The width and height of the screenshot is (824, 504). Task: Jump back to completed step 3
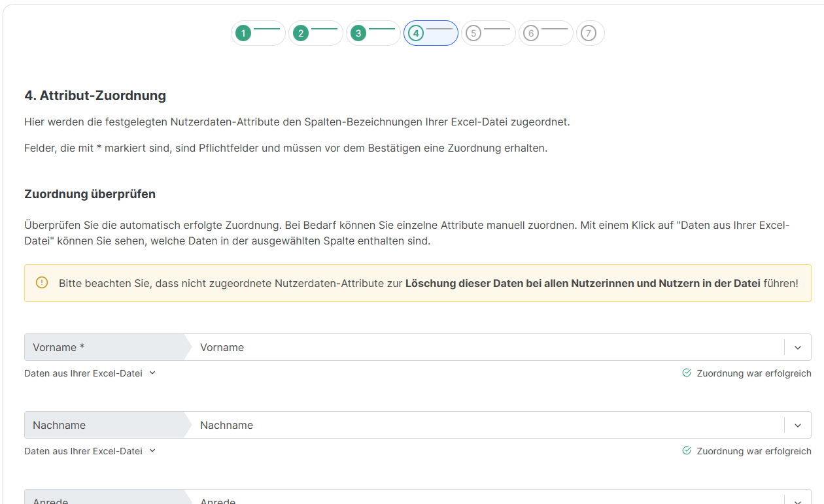point(358,33)
